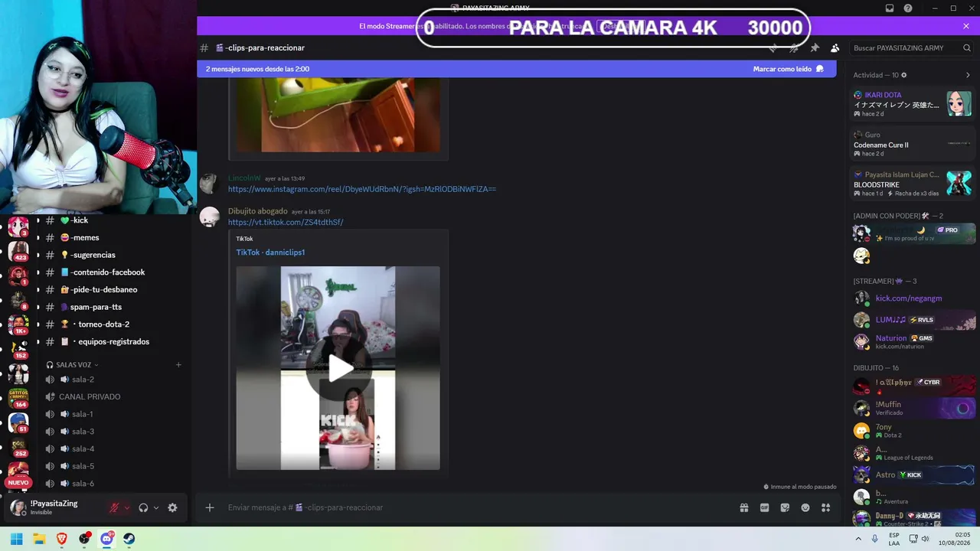The height and width of the screenshot is (551, 980).
Task: Click the plus attach button
Action: click(x=209, y=507)
